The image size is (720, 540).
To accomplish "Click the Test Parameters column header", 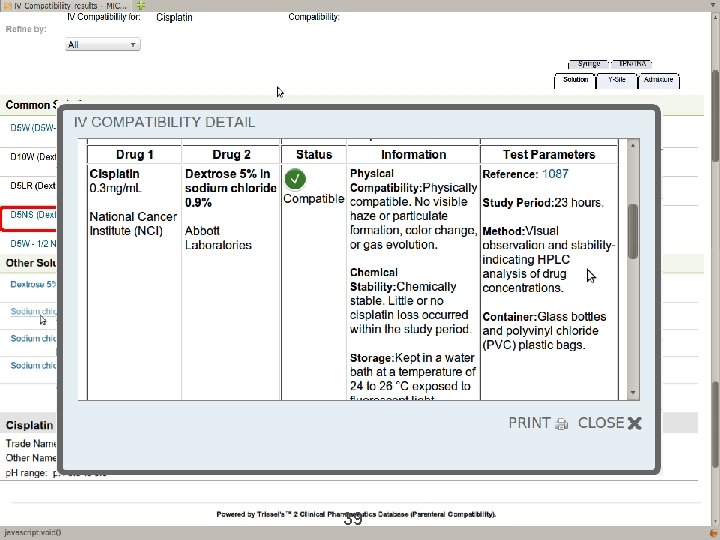I will (549, 155).
